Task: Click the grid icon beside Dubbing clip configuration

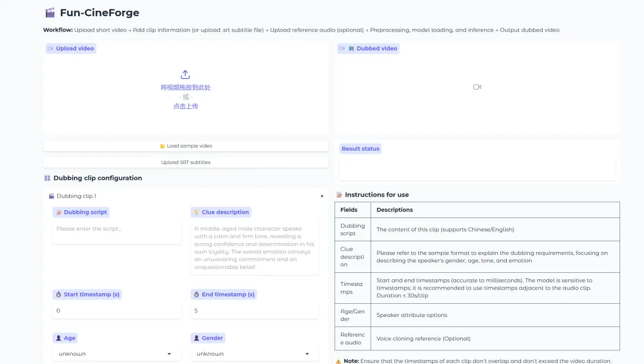Action: 47,178
